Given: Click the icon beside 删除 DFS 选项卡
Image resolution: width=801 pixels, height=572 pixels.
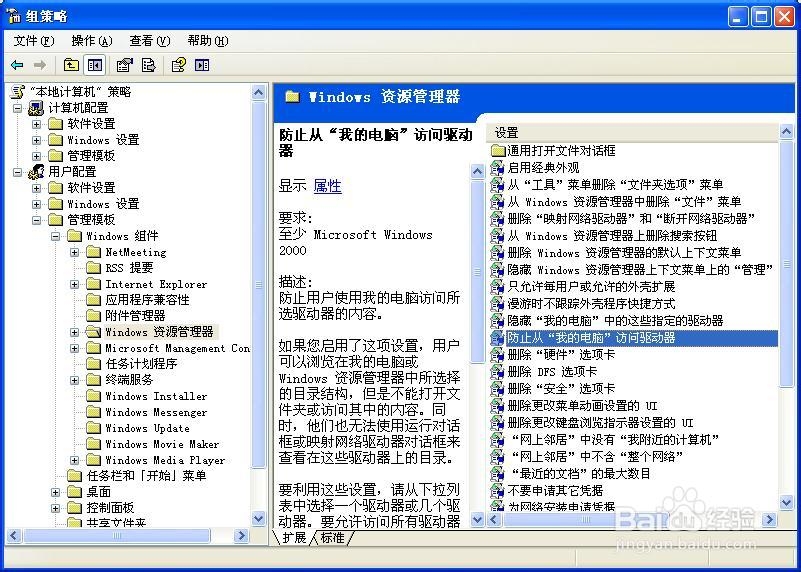Looking at the screenshot, I should click(x=497, y=371).
